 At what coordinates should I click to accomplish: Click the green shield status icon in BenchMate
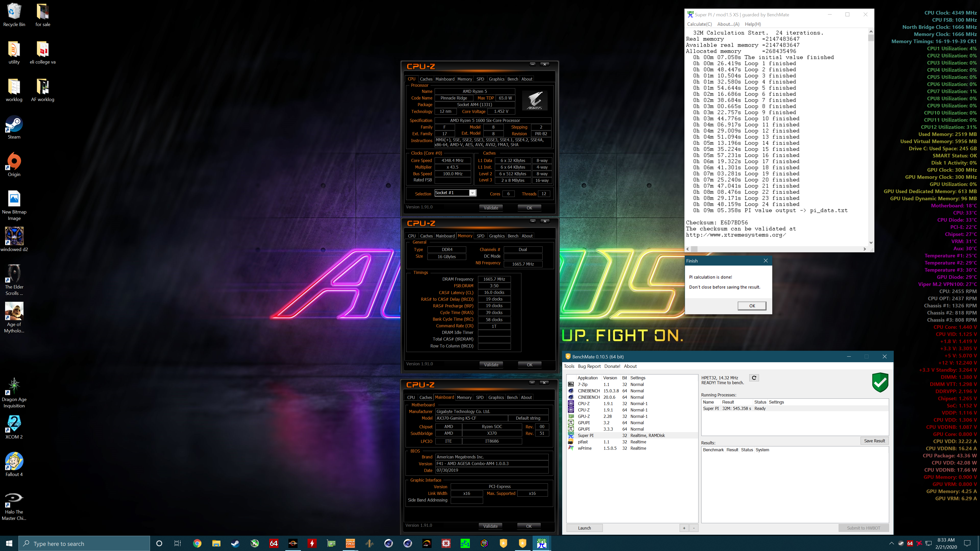tap(880, 383)
